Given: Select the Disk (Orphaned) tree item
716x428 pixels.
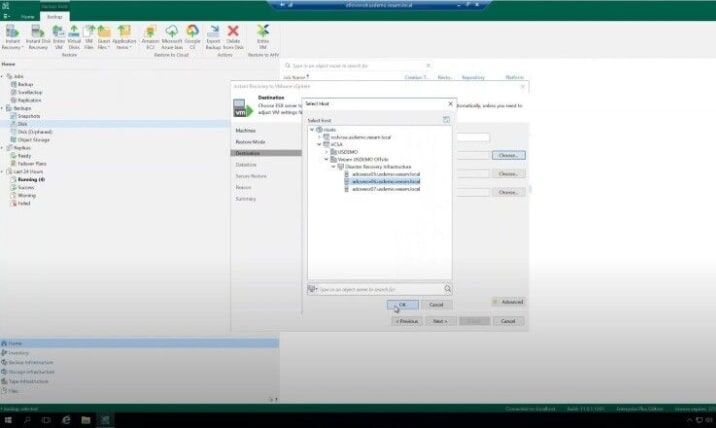Looking at the screenshot, I should coord(35,132).
